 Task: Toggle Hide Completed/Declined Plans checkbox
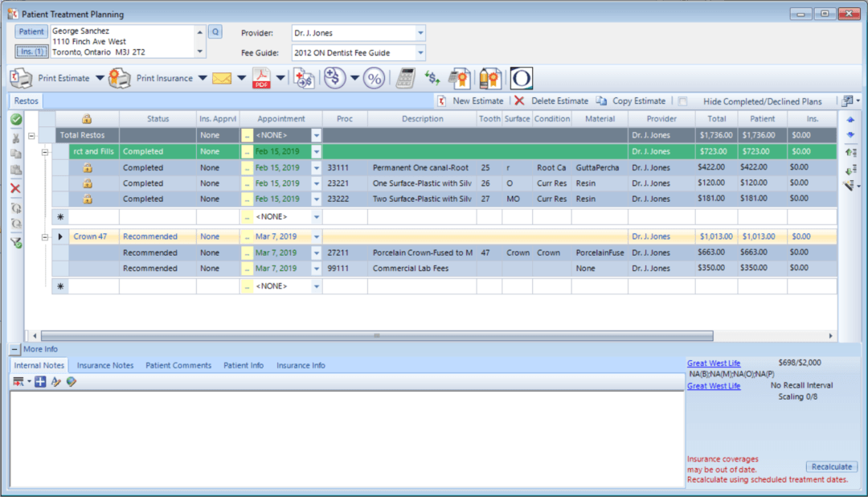point(682,101)
